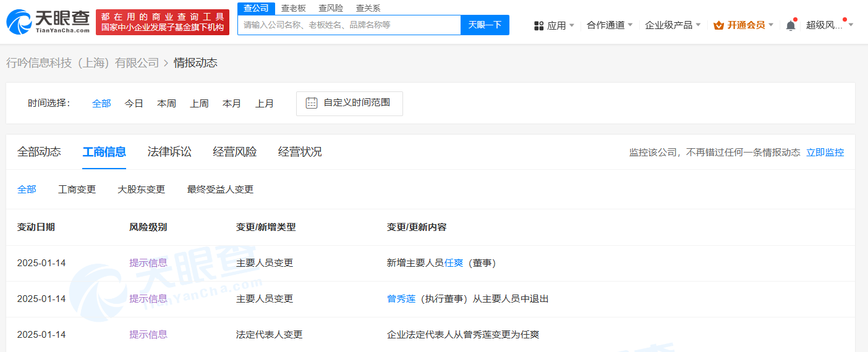868x352 pixels.
Task: Expand the 合作通道 dropdown
Action: pyautogui.click(x=610, y=25)
